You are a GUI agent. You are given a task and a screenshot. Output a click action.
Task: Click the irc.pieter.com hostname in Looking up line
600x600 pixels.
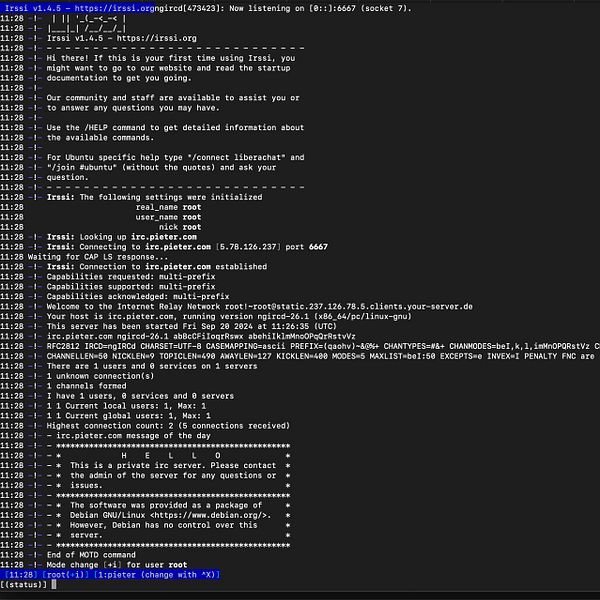point(164,237)
